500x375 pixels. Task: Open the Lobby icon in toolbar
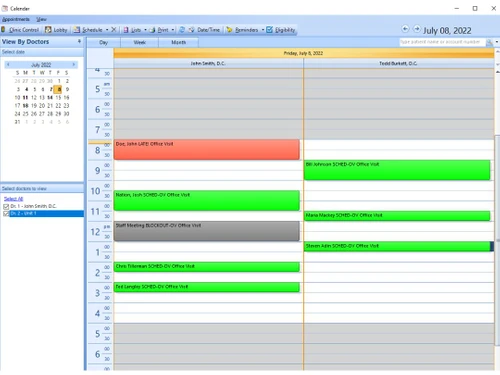48,30
